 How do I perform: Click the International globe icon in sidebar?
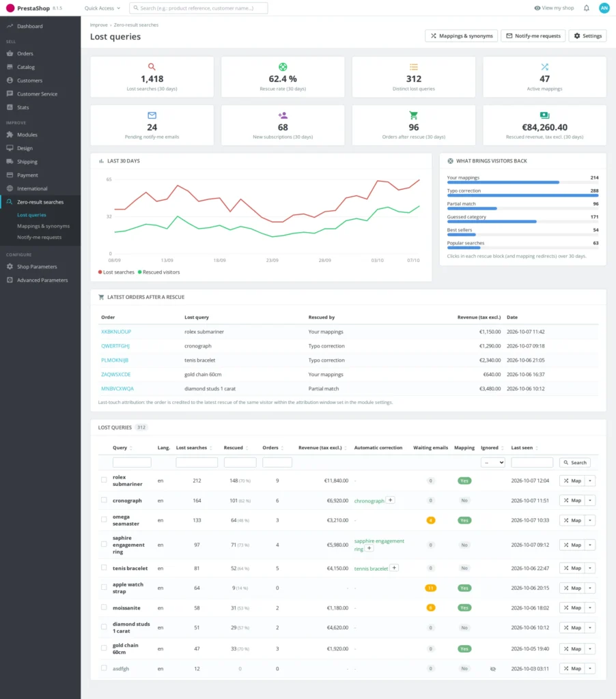10,188
